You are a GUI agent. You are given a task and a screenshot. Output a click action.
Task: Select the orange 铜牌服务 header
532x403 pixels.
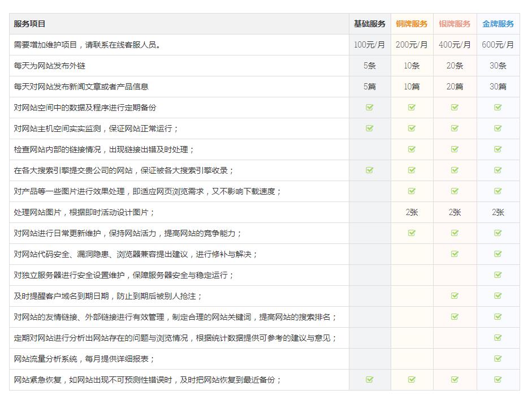coord(412,24)
